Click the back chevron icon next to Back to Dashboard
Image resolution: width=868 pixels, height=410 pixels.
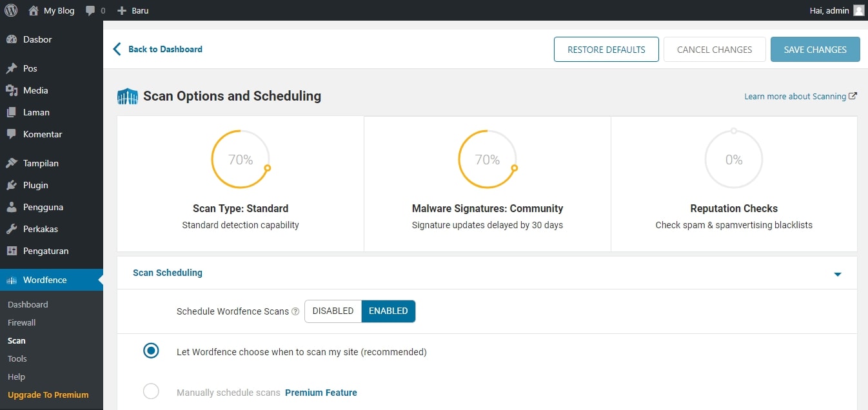pyautogui.click(x=117, y=49)
